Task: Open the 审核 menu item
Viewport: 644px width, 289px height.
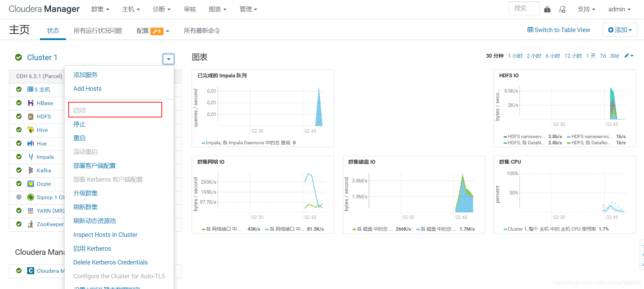Action: pos(190,9)
